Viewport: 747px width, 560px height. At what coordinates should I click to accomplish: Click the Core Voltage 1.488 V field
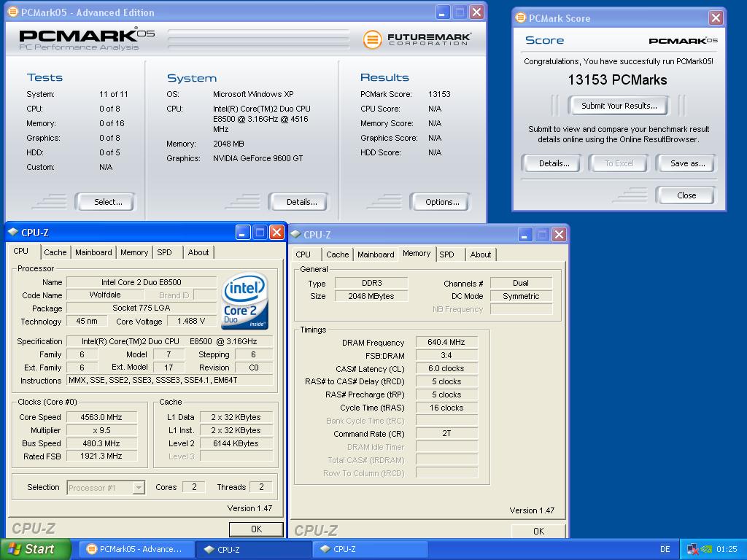pos(191,322)
